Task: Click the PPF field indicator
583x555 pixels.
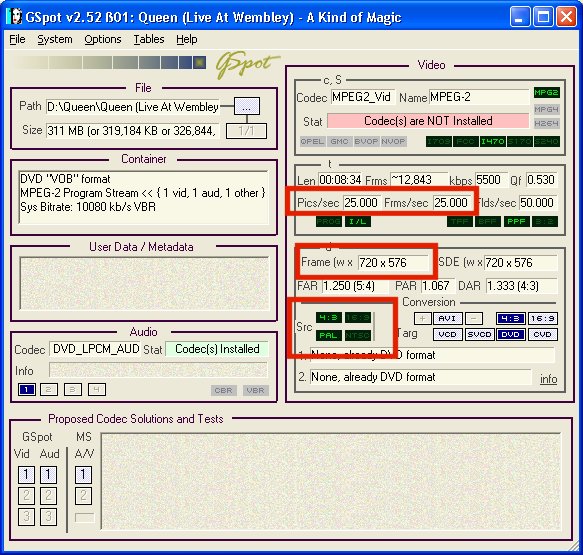Action: click(516, 222)
